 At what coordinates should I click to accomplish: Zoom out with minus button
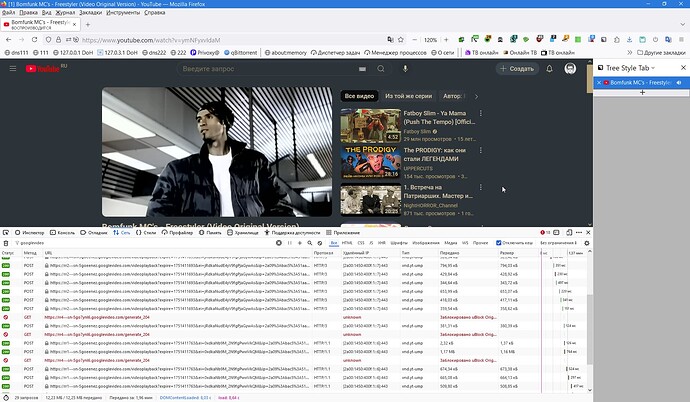pyautogui.click(x=415, y=40)
